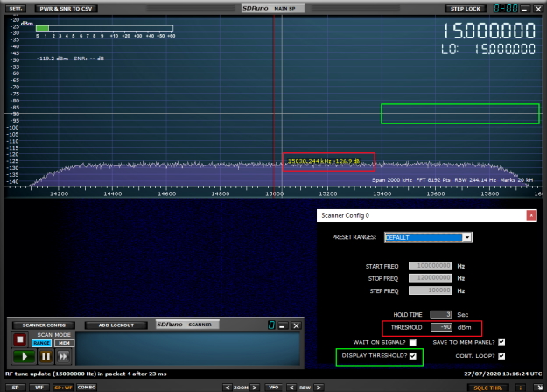Click the STEP FREQ field
The height and width of the screenshot is (392, 547).
click(x=430, y=290)
